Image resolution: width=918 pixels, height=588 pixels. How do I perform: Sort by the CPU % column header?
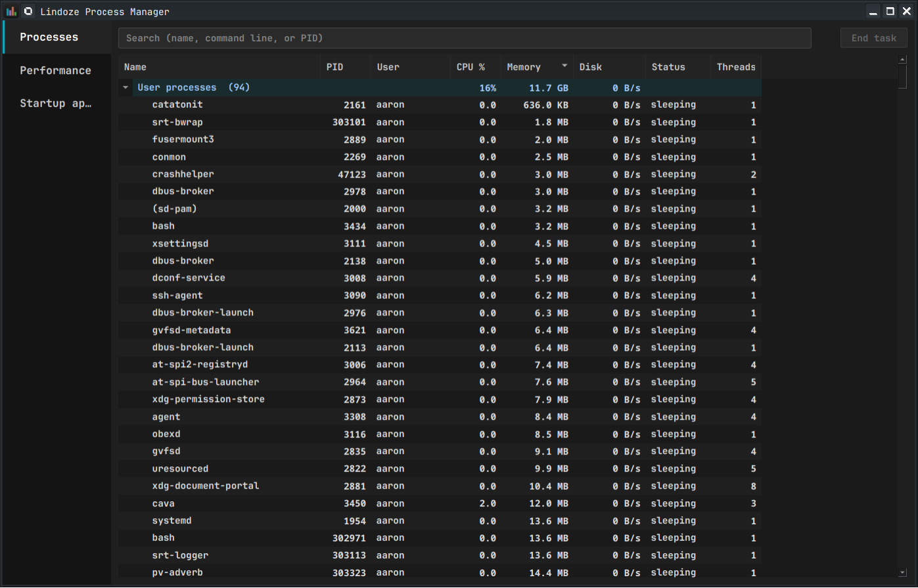[x=476, y=67]
